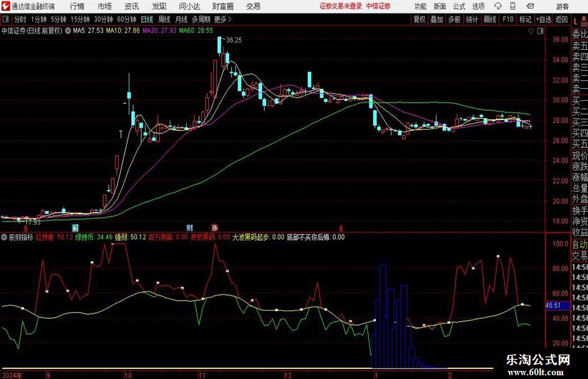Click the 返回 back button
Image resolution: width=588 pixels, height=379 pixels.
point(561,19)
